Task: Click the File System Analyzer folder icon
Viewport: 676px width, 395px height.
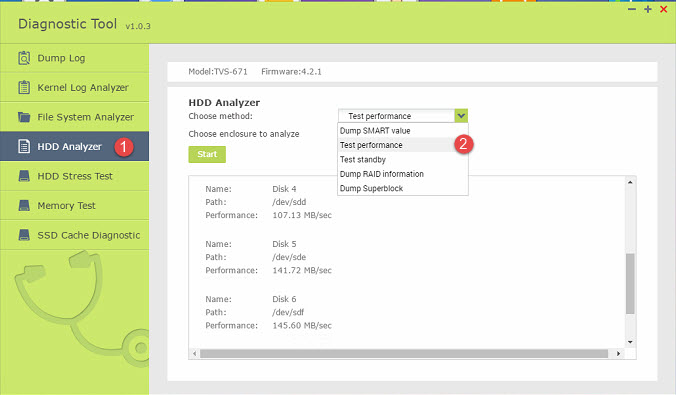Action: (x=24, y=117)
